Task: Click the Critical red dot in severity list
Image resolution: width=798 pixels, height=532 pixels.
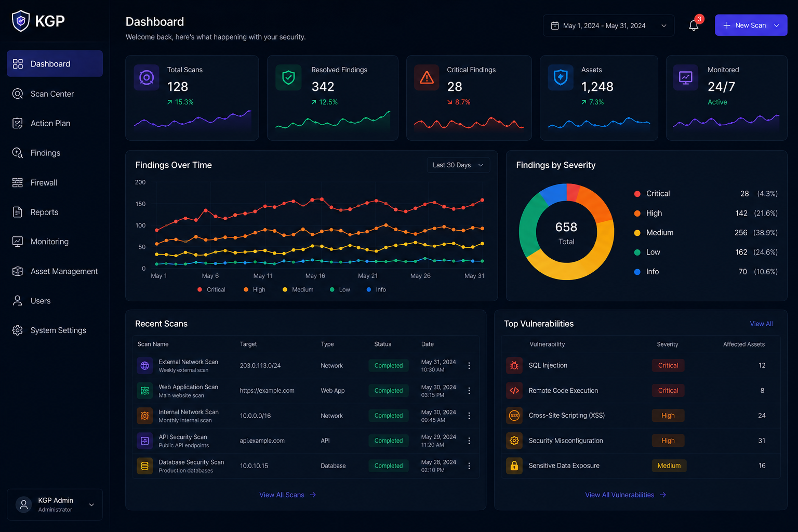Action: coord(637,194)
